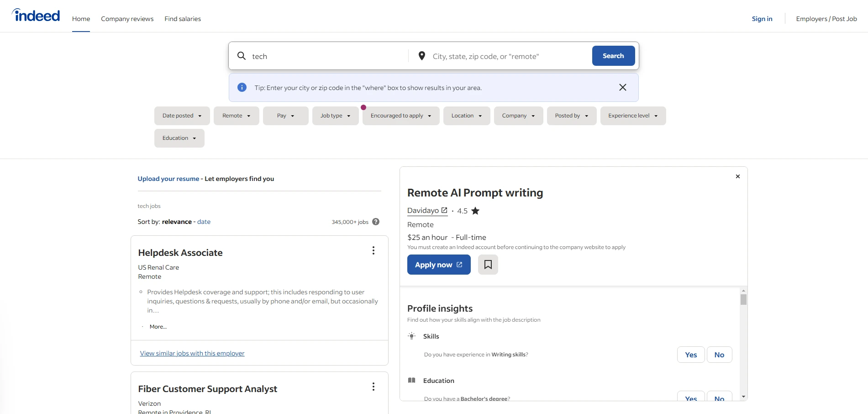Open the Fiber Customer Support Analyst job
Viewport: 868px width, 414px height.
point(208,389)
